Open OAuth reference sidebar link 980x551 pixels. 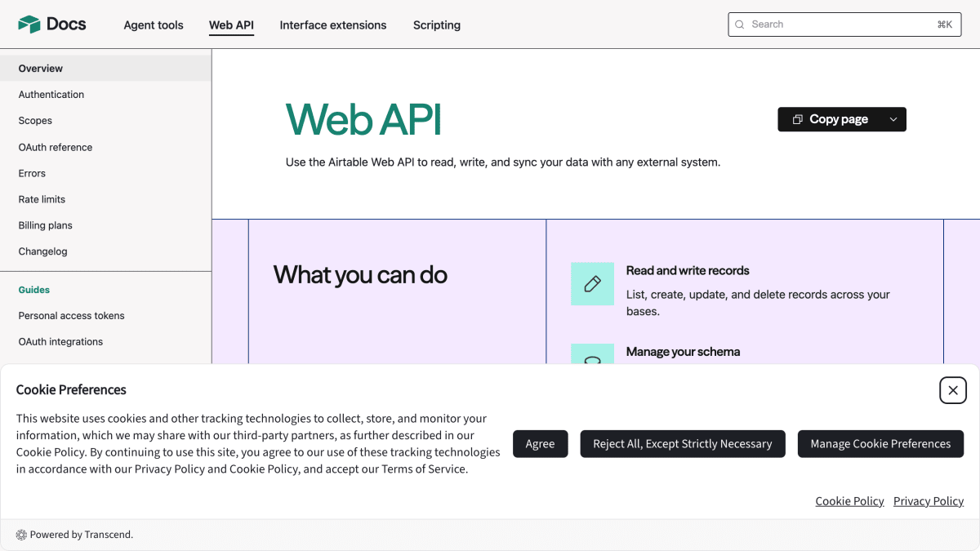tap(105, 147)
